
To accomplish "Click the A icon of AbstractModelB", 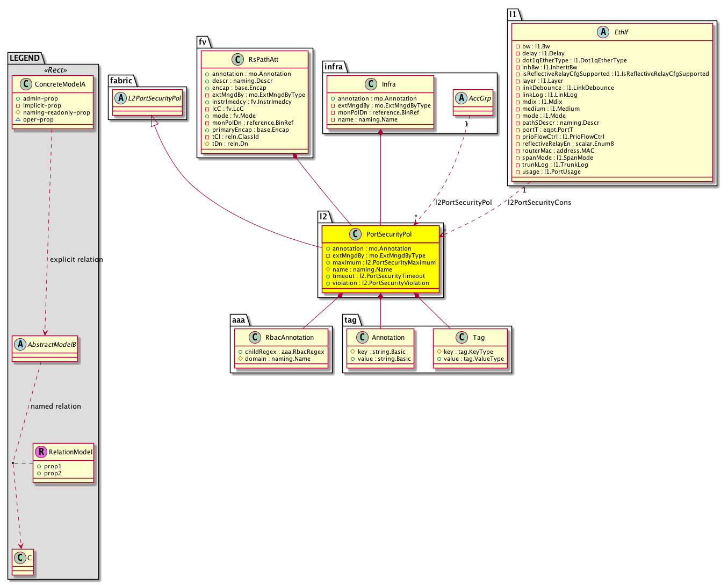I will pyautogui.click(x=20, y=344).
